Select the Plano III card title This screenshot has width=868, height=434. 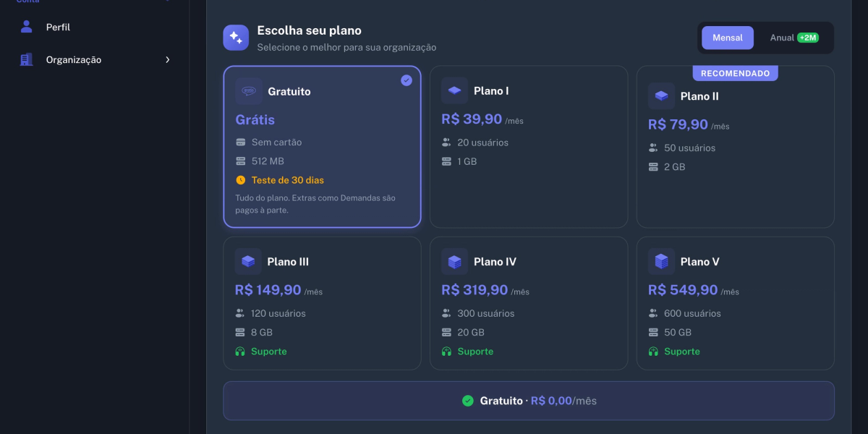(x=288, y=262)
